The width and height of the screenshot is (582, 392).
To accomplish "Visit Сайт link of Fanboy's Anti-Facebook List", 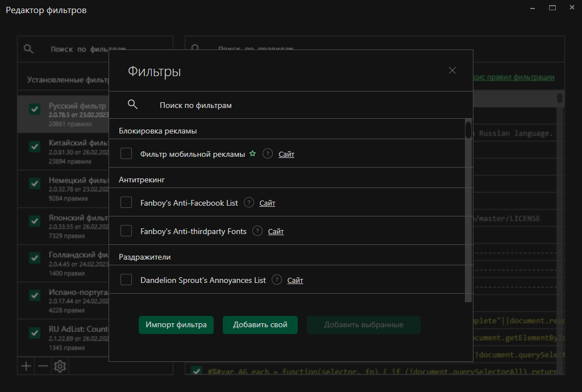I will pos(267,203).
